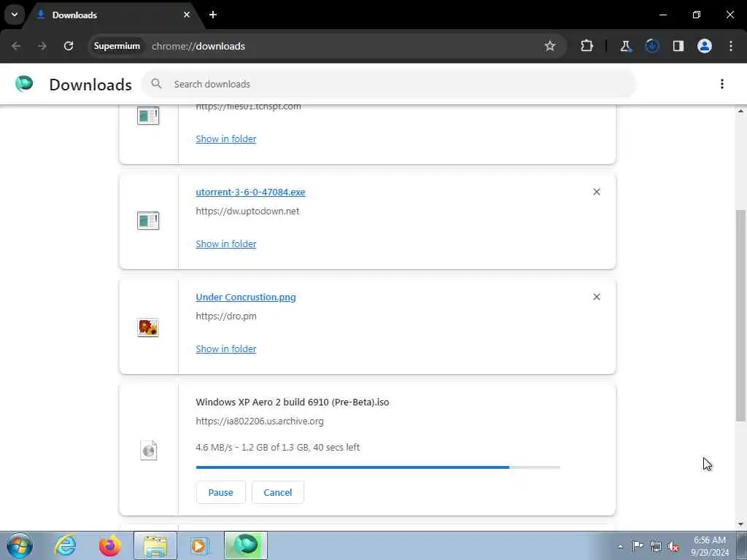This screenshot has height=560, width=747.
Task: Click the file icon of the tcnspt.com download
Action: pyautogui.click(x=148, y=116)
